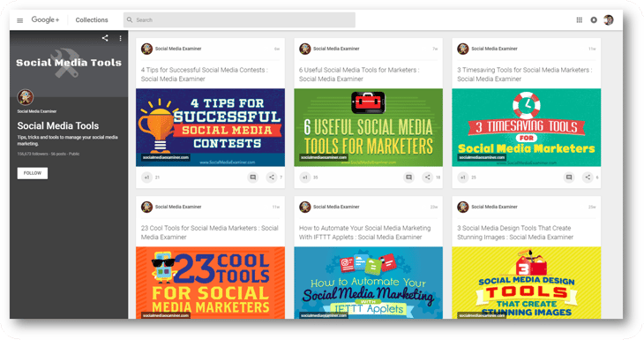
Task: Open the account profile avatar
Action: [x=608, y=19]
